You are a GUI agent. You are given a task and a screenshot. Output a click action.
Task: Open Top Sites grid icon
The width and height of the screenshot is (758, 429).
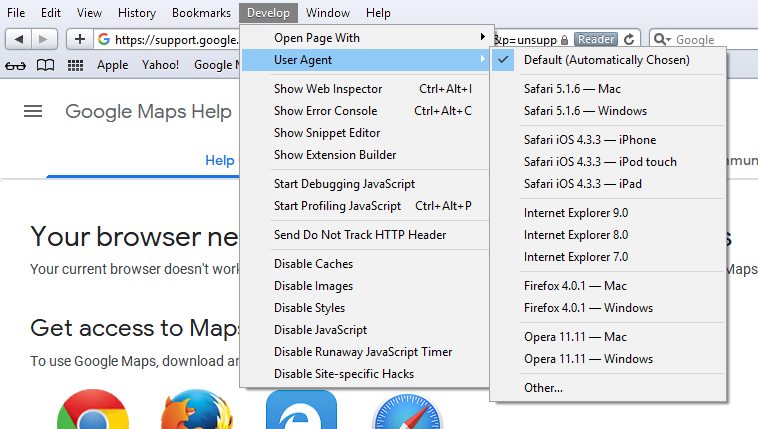75,65
